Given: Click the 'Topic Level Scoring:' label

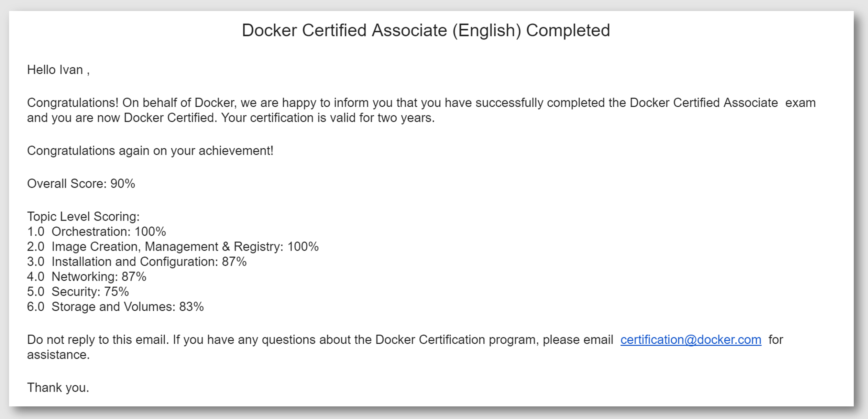Looking at the screenshot, I should click(83, 216).
